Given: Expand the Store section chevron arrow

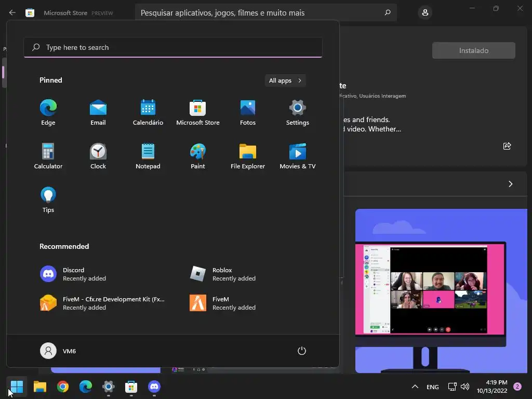Looking at the screenshot, I should (510, 184).
